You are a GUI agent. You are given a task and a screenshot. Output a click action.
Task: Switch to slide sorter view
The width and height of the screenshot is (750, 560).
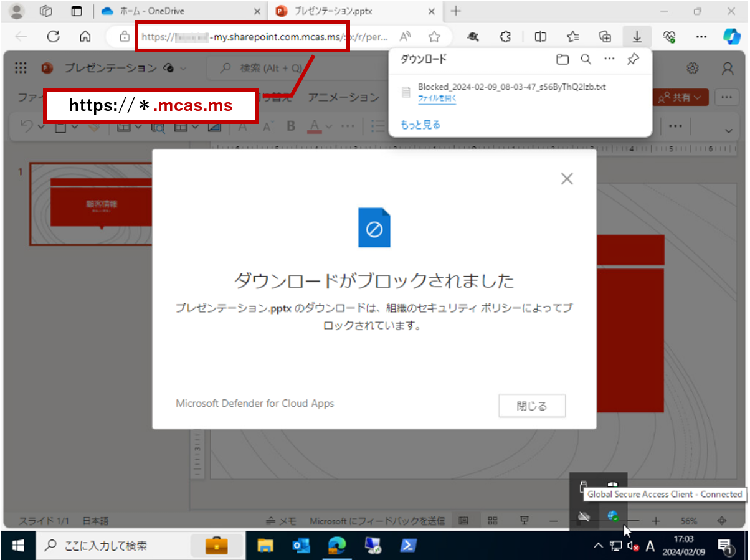492,521
